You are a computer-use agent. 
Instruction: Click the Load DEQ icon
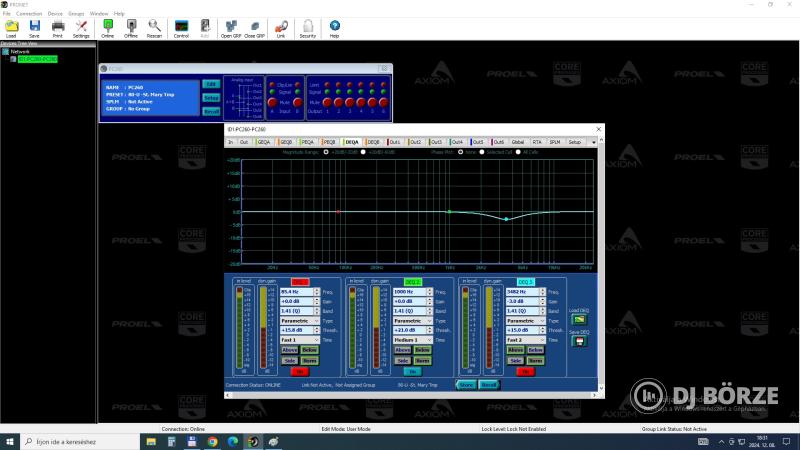coord(579,319)
